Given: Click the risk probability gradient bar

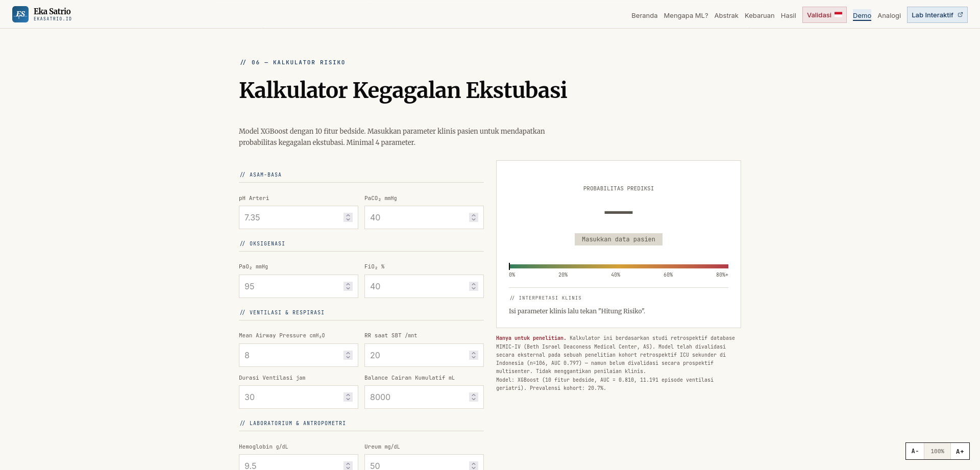Looking at the screenshot, I should (619, 266).
